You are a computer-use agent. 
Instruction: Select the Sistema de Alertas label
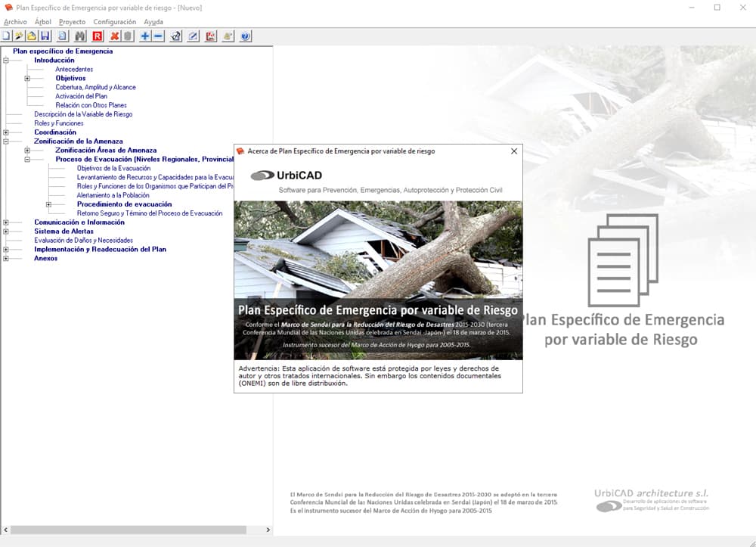pyautogui.click(x=64, y=232)
